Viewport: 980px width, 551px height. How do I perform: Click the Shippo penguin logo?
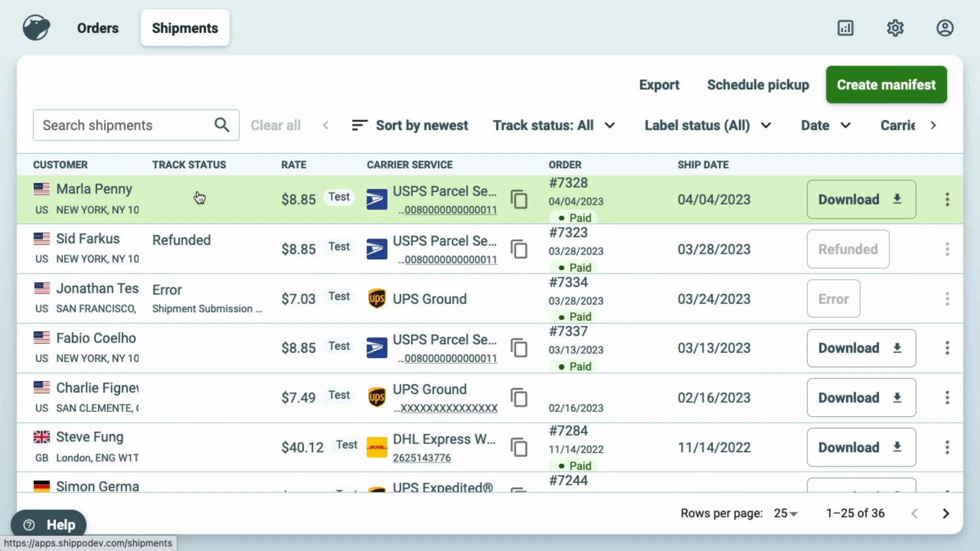coord(36,28)
